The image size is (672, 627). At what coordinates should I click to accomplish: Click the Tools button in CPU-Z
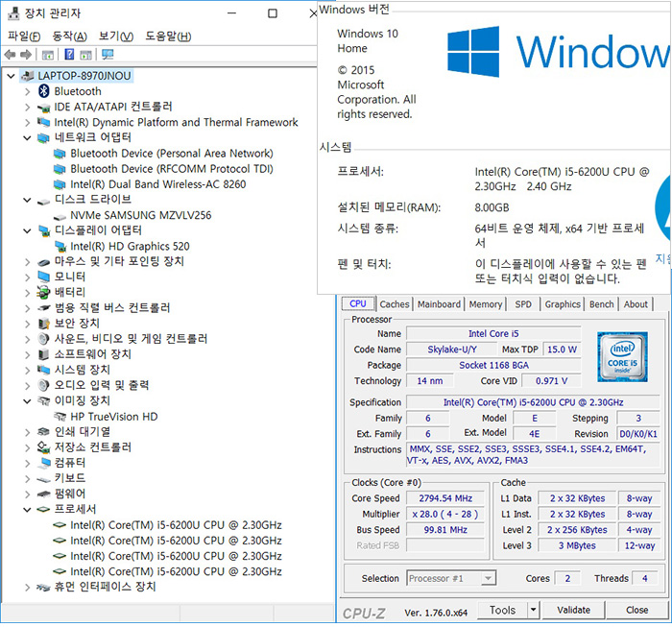point(503,610)
